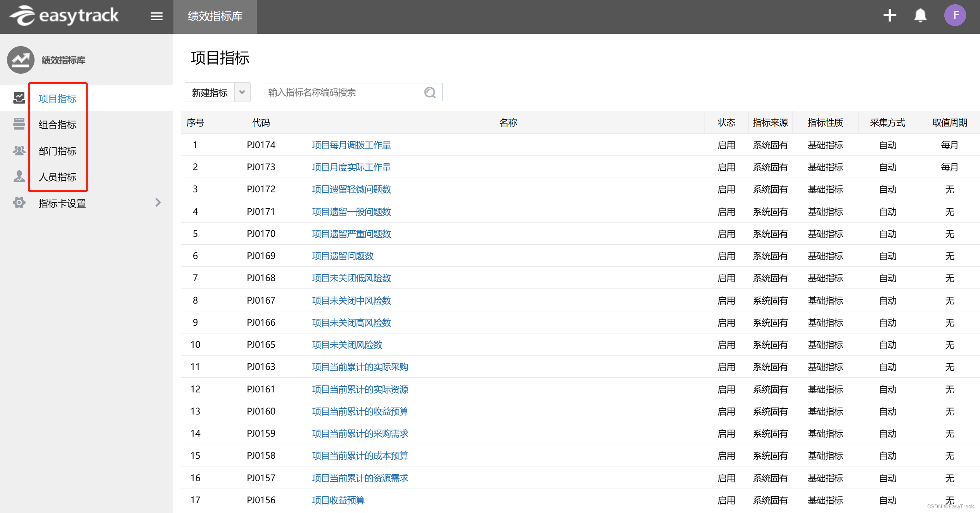Click code cell PJ0173

(x=261, y=167)
